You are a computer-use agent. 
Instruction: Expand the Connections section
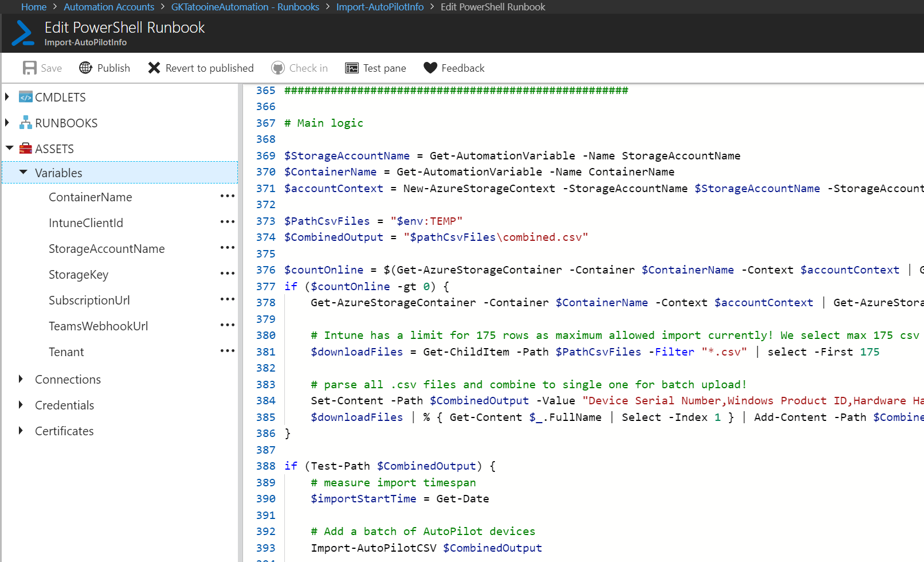point(21,379)
